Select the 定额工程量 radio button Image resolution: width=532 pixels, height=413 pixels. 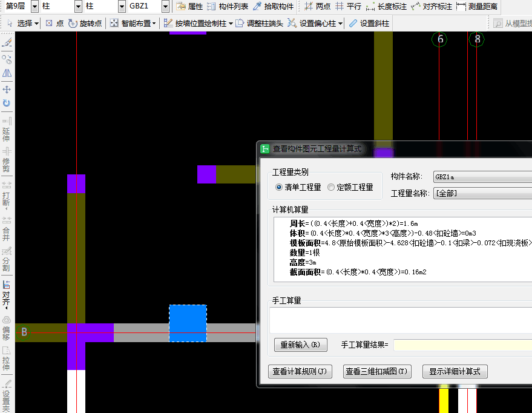click(350, 187)
